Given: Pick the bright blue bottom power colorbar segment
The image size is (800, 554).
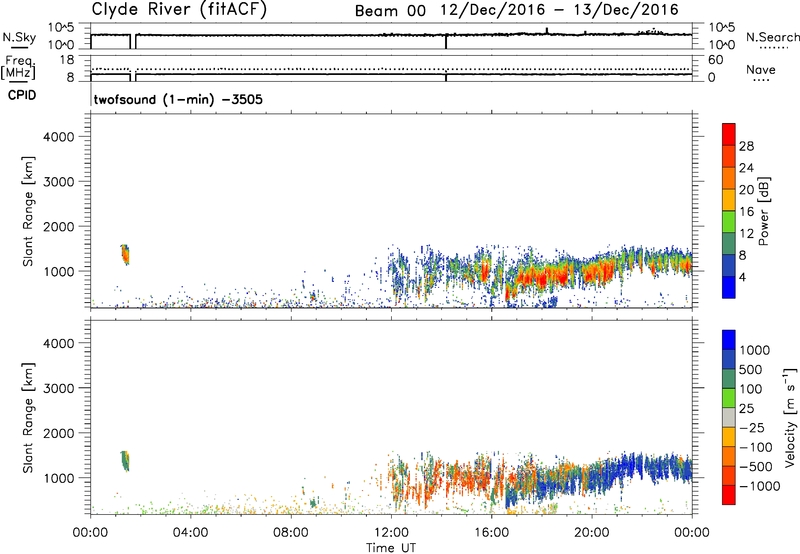Looking at the screenshot, I should click(x=729, y=287).
